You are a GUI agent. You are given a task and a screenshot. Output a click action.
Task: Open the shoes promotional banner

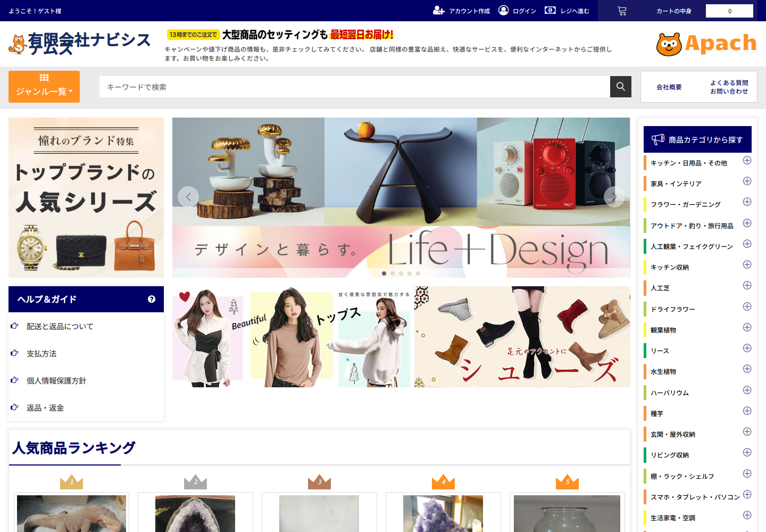point(522,337)
